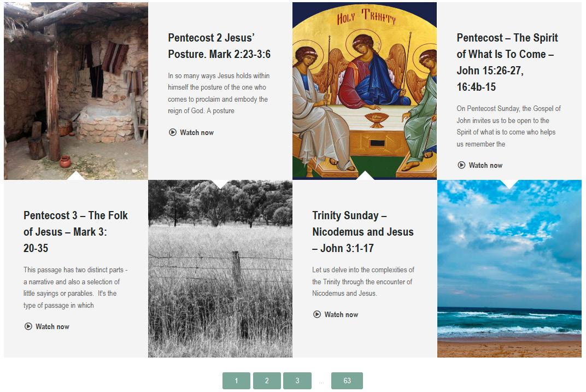Image resolution: width=586 pixels, height=392 pixels.
Task: Open Pentecost – The Spirit of What Is To Come title
Action: [x=507, y=62]
